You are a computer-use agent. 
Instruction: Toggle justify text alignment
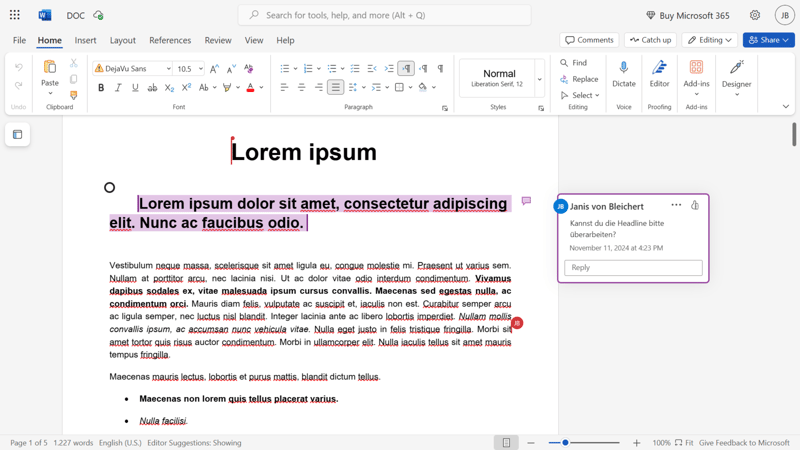pos(336,88)
